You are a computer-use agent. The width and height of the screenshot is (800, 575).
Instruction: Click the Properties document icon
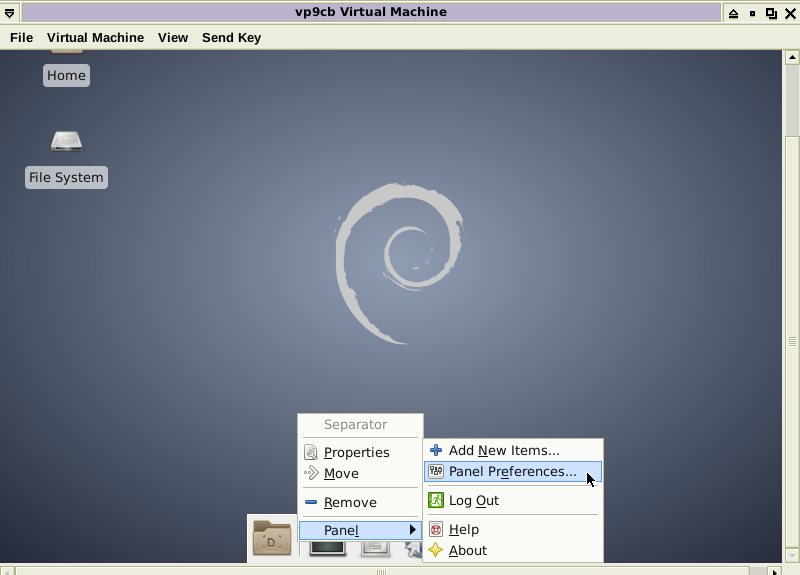[x=311, y=453]
